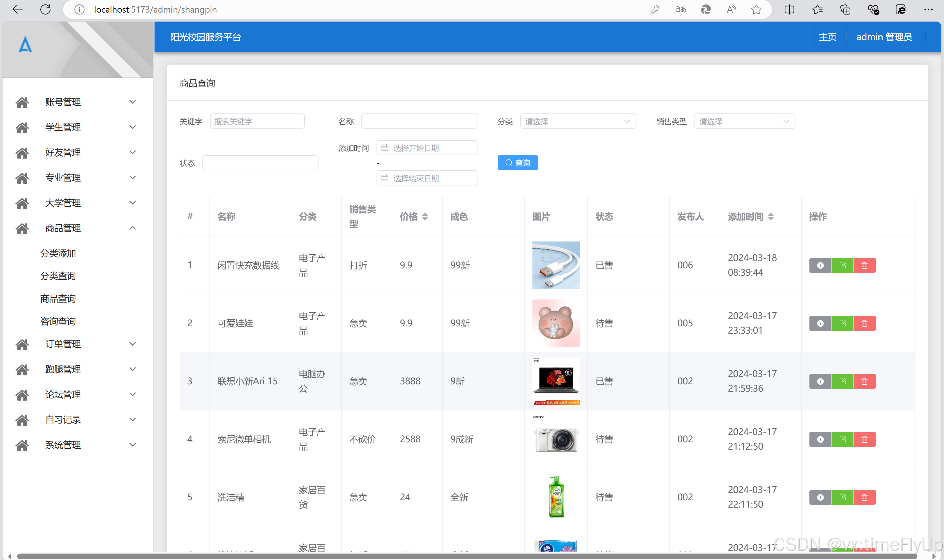Click browser refresh icon
The width and height of the screenshot is (944, 560).
(46, 10)
